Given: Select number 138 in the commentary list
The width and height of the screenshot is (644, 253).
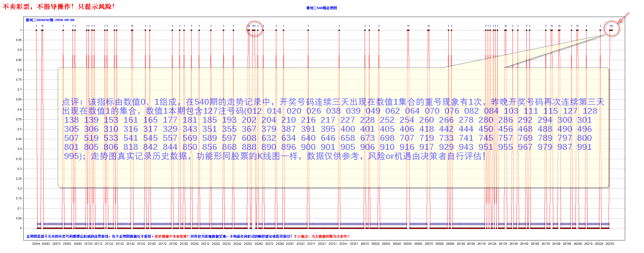Looking at the screenshot, I should (x=72, y=120).
